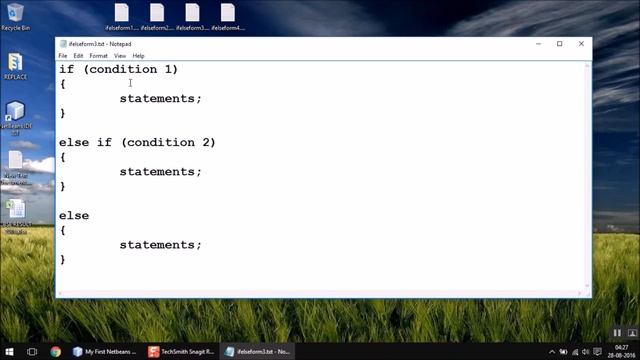Click the text 'else if (condition 2)'
Image resolution: width=640 pixels, height=360 pixels.
137,142
